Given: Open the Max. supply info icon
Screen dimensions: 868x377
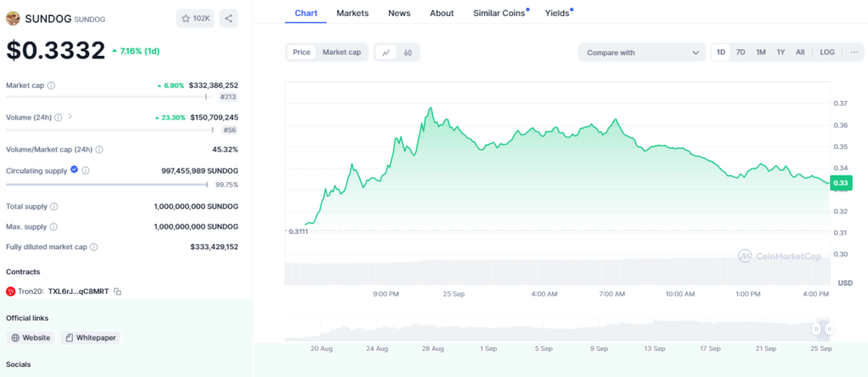Looking at the screenshot, I should click(x=52, y=227).
